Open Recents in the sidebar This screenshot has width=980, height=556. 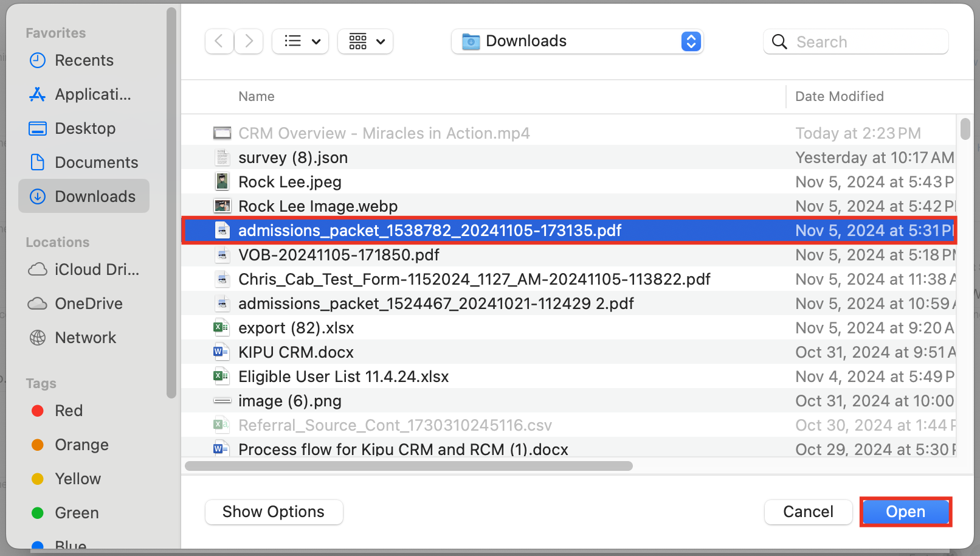(84, 60)
